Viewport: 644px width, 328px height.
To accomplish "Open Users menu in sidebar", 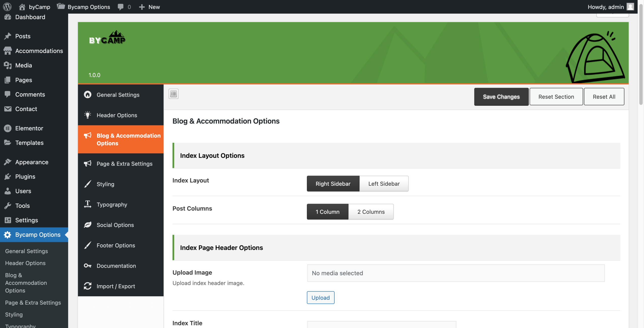I will tap(34, 191).
